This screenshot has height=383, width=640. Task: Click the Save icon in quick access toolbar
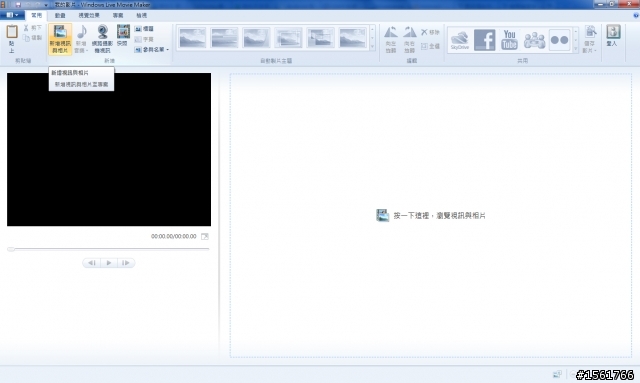[x=18, y=5]
